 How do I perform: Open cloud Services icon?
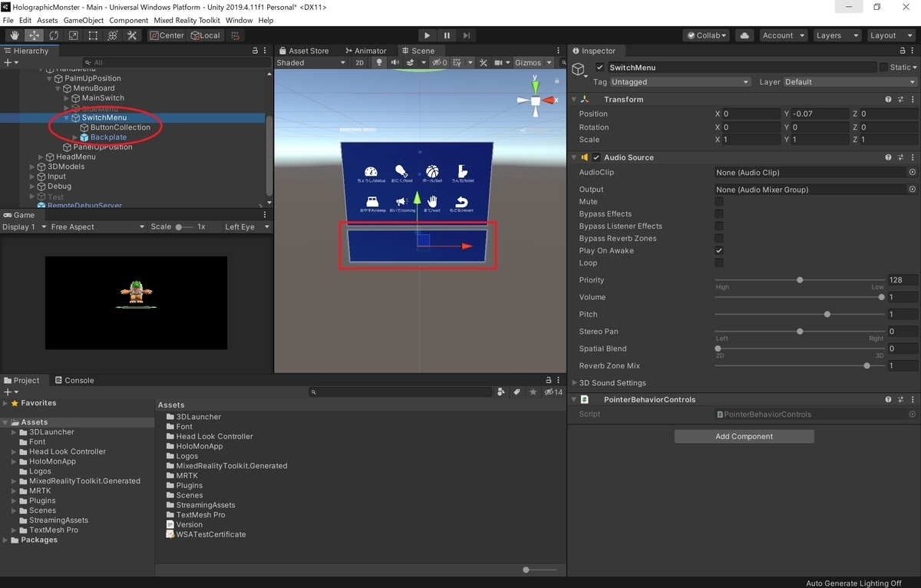(x=744, y=35)
